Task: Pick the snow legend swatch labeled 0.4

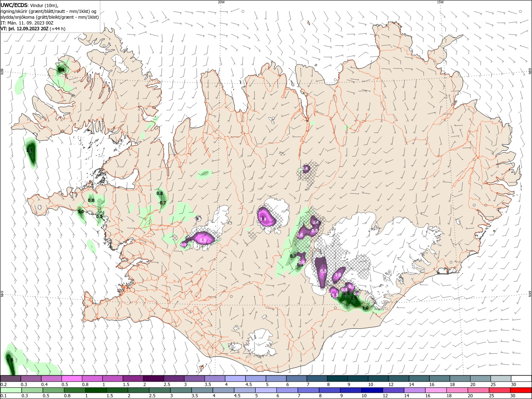Action: [52, 378]
